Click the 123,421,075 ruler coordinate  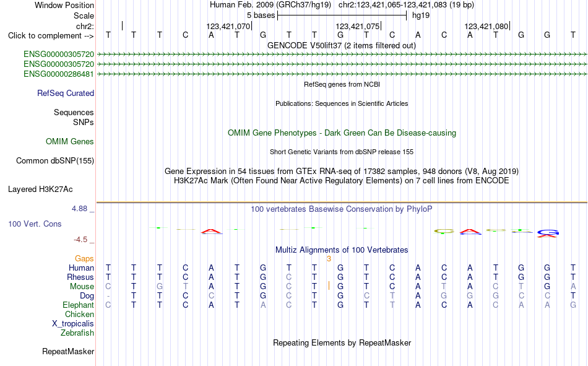click(x=357, y=26)
